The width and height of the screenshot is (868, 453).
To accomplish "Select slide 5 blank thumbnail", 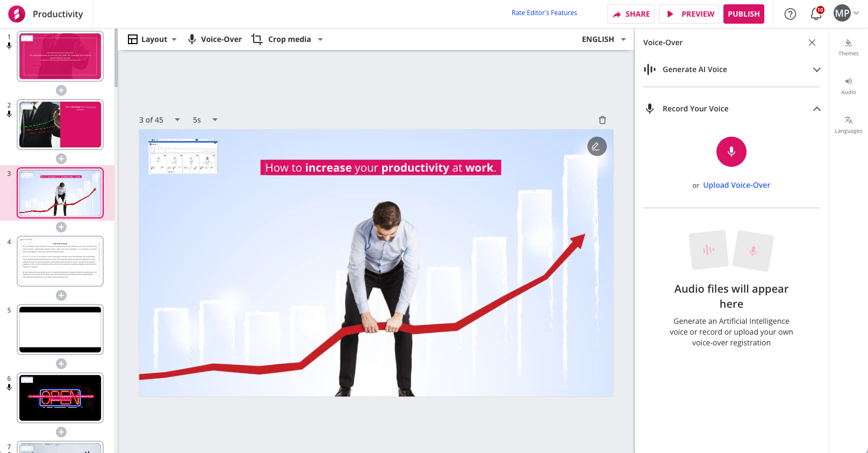I will (x=60, y=329).
